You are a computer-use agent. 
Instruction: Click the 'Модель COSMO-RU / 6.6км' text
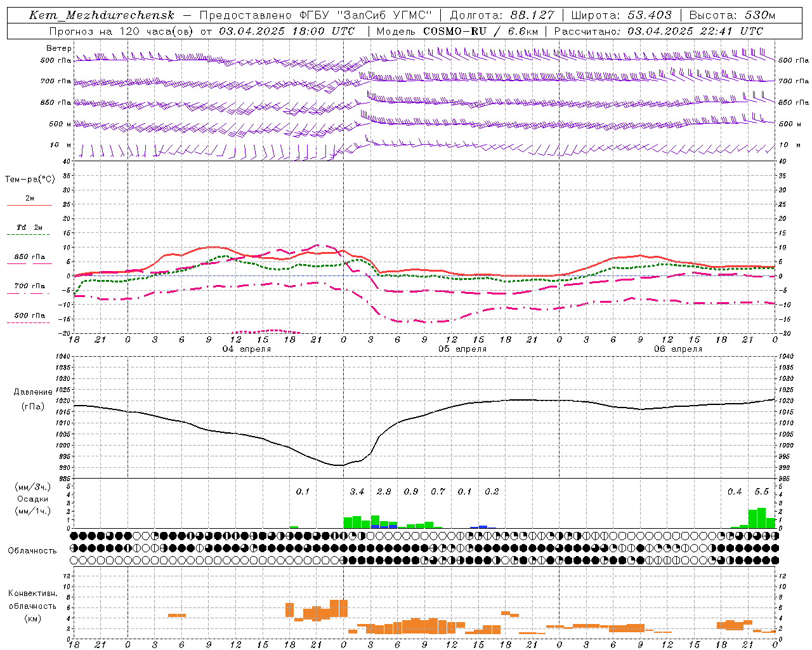(x=457, y=31)
